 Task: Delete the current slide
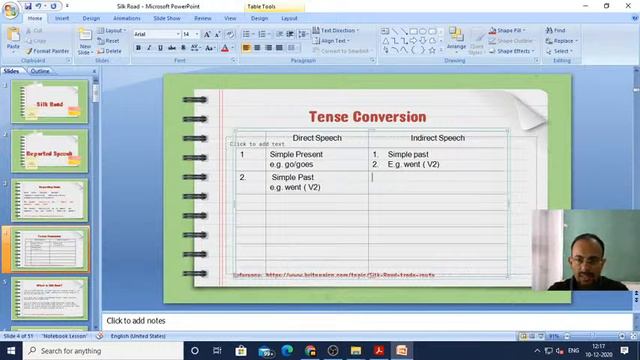point(109,51)
